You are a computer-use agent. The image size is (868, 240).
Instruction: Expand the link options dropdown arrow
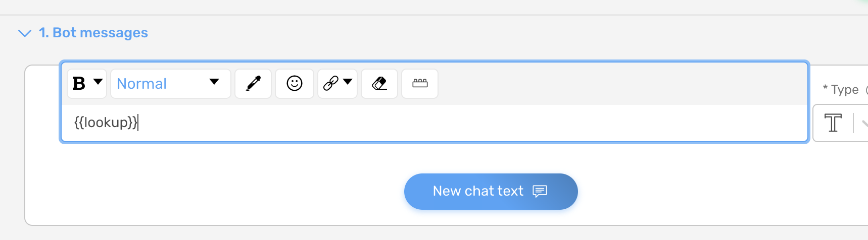348,82
